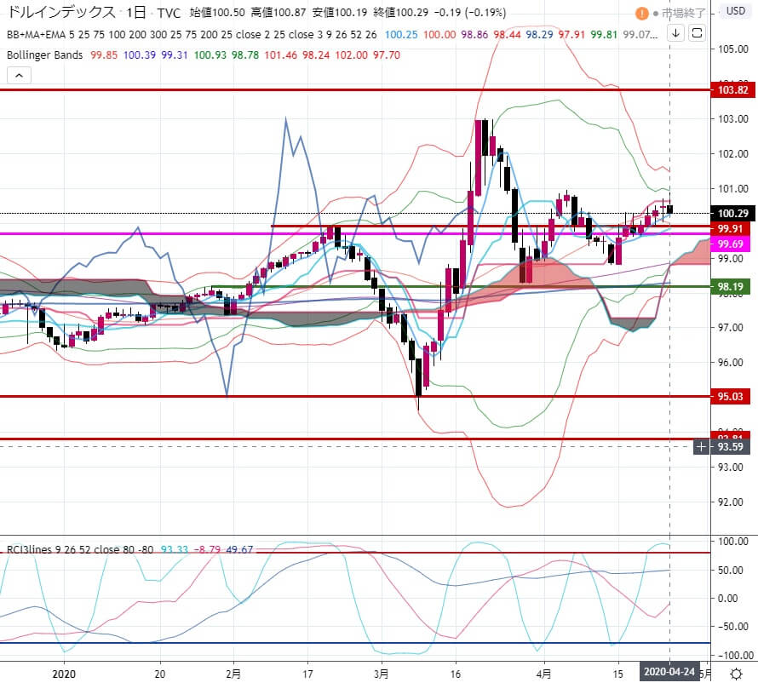Image resolution: width=758 pixels, height=700 pixels.
Task: Click the 終値100.29 close value
Action: 401,13
